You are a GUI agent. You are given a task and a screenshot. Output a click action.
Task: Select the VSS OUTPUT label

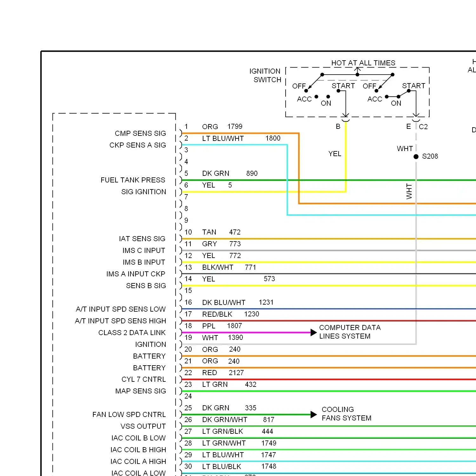point(143,426)
